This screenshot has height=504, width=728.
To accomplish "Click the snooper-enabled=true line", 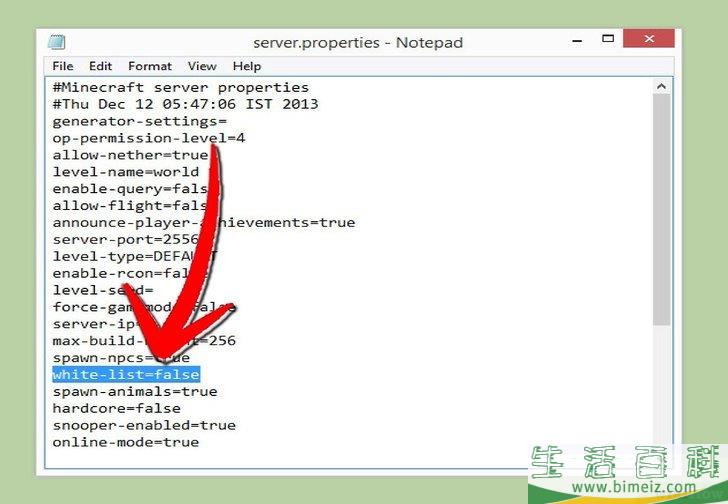I will point(144,426).
